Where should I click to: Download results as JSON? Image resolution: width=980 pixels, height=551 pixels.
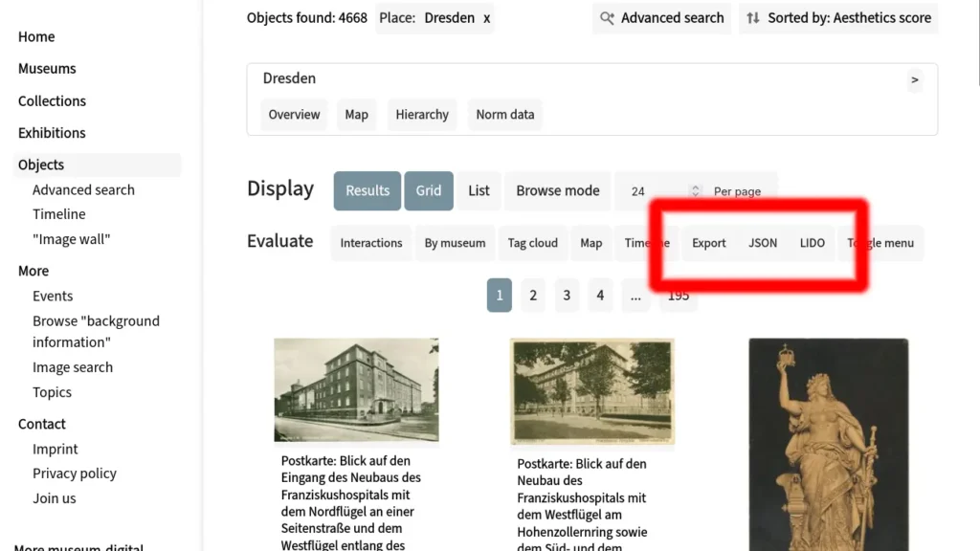point(763,243)
